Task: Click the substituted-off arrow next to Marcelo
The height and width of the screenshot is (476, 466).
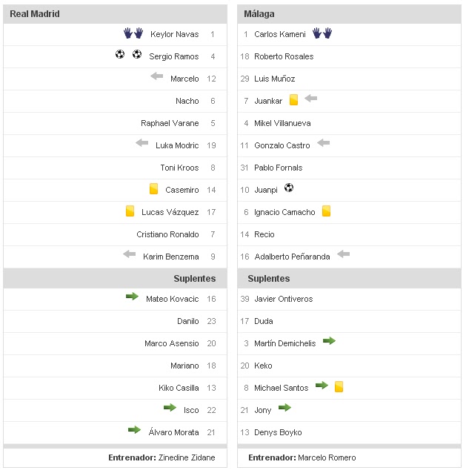Action: tap(156, 76)
